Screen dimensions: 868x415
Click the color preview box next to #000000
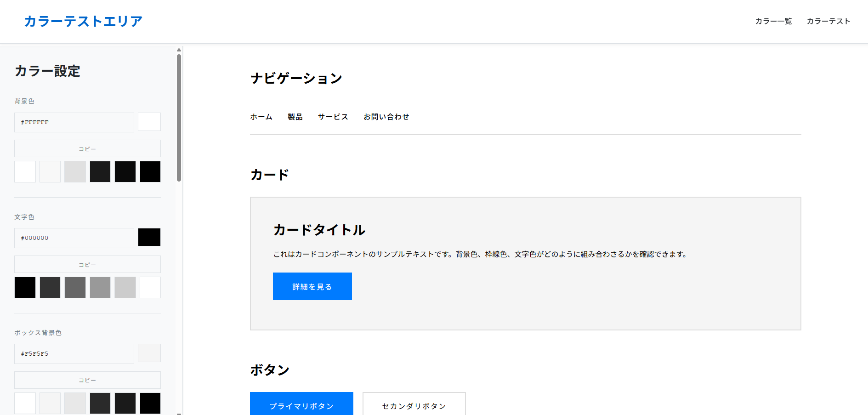(x=149, y=237)
